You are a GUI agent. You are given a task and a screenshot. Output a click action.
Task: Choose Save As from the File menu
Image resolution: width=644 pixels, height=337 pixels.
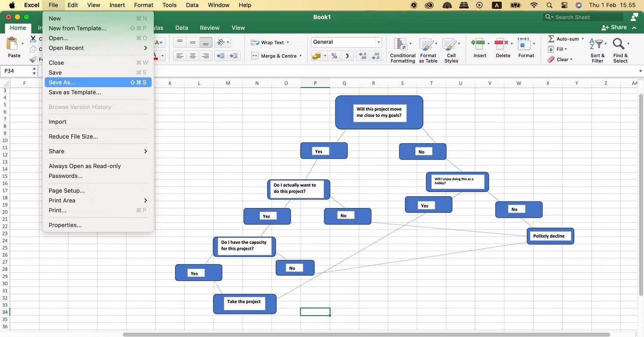[x=62, y=82]
